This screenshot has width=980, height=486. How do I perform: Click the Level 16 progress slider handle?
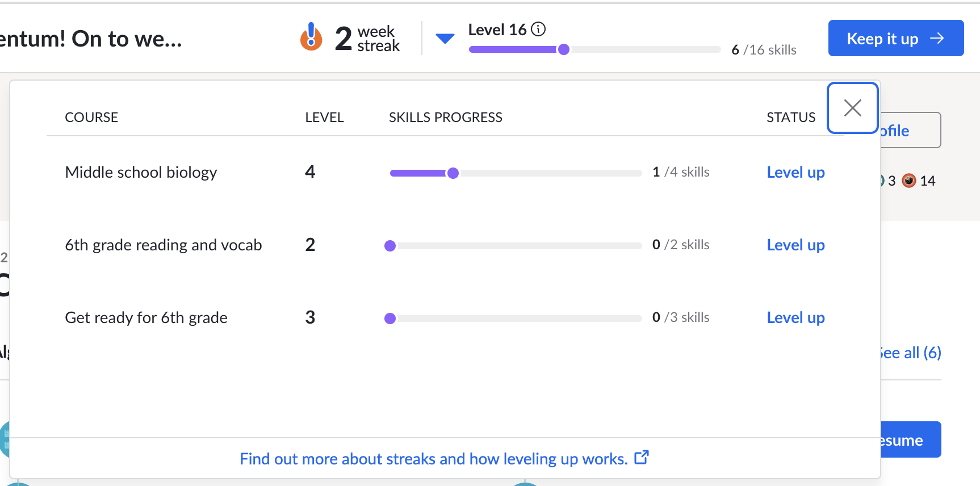point(564,49)
